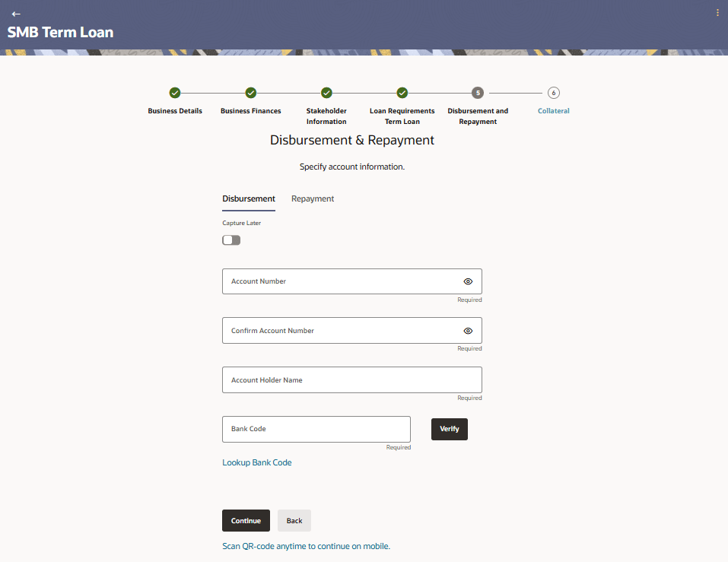
Task: Click the Confirm Account Number field
Action: (x=352, y=330)
